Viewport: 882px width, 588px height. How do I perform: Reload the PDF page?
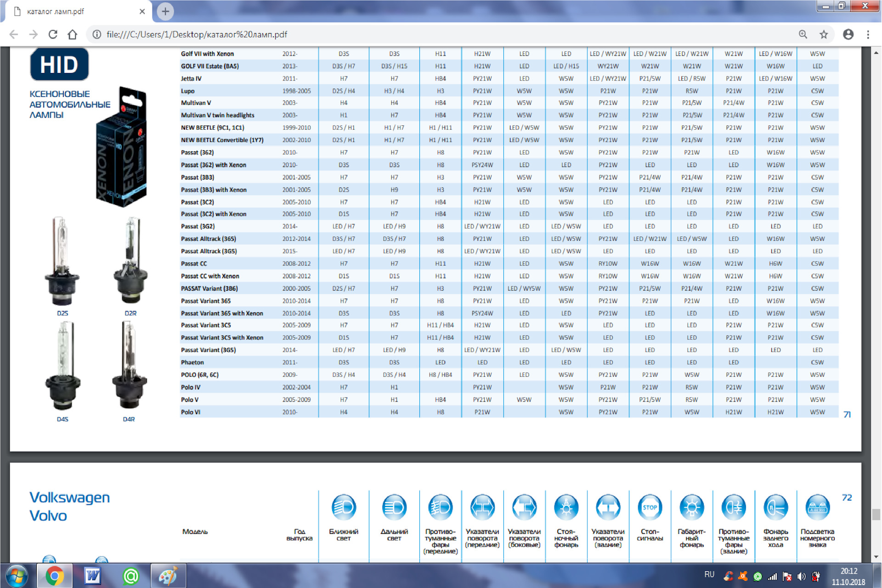[x=53, y=34]
